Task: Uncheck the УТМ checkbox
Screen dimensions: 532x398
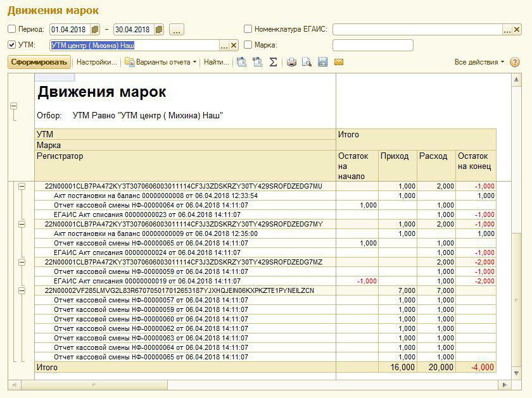Action: click(12, 44)
